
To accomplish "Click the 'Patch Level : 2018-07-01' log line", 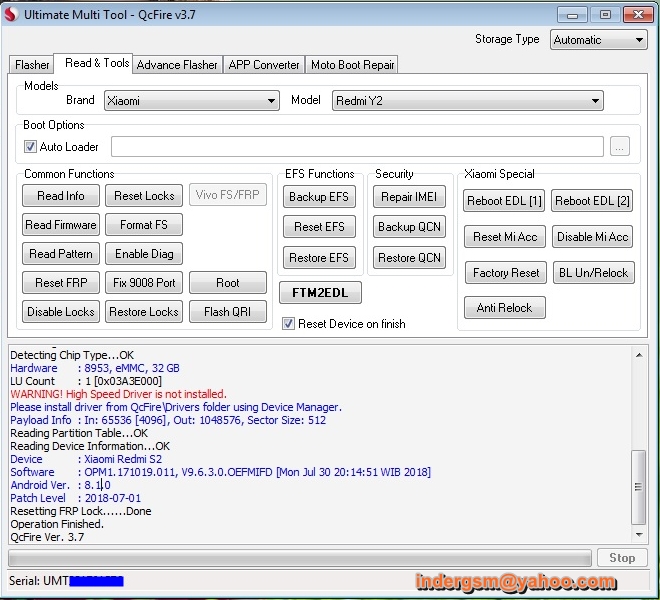I will [x=75, y=498].
